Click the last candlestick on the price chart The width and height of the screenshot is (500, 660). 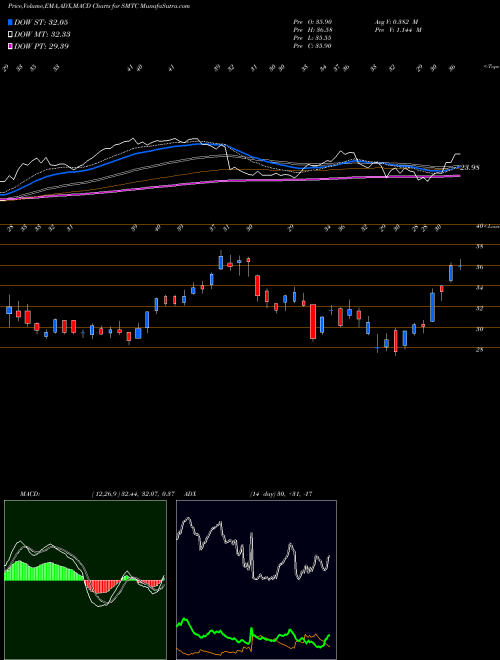point(460,265)
